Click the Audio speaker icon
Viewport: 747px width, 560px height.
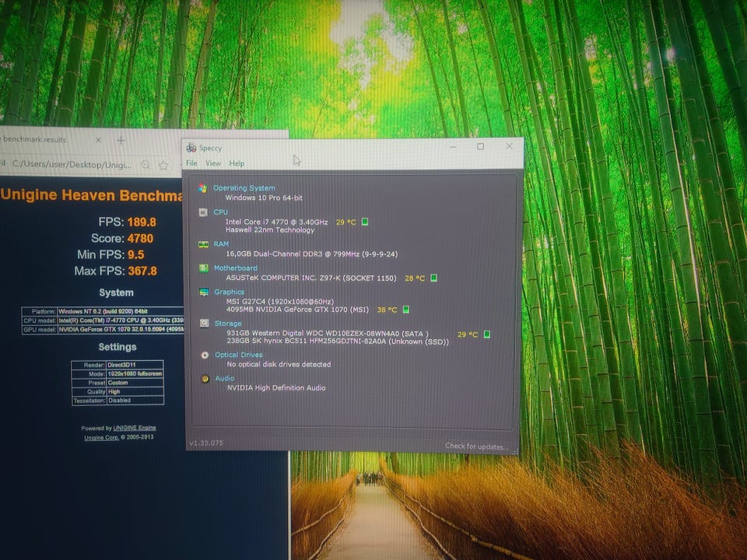(205, 379)
